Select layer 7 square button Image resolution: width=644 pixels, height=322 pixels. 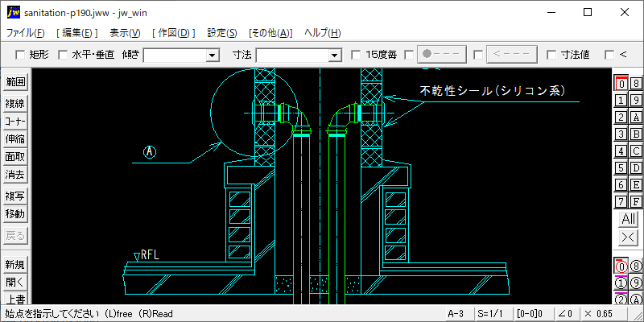click(x=621, y=202)
